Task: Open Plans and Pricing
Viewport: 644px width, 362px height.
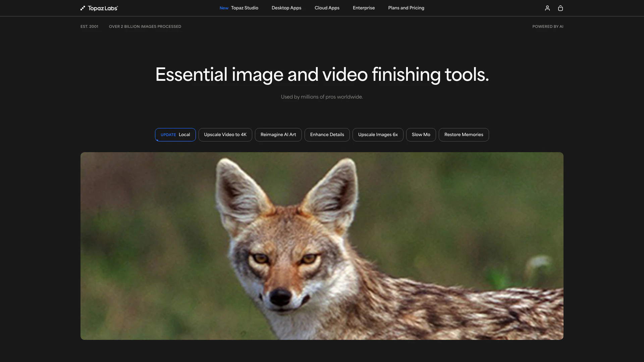Action: tap(406, 8)
